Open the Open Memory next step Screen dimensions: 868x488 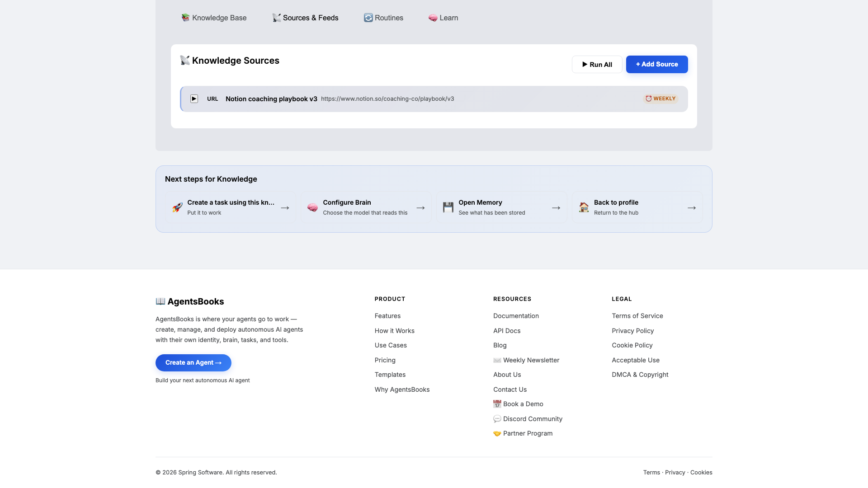coord(502,207)
